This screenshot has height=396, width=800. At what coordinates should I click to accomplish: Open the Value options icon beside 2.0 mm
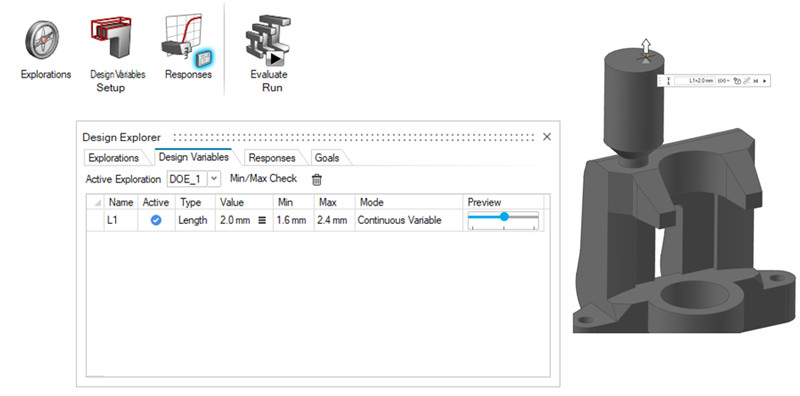tap(262, 220)
